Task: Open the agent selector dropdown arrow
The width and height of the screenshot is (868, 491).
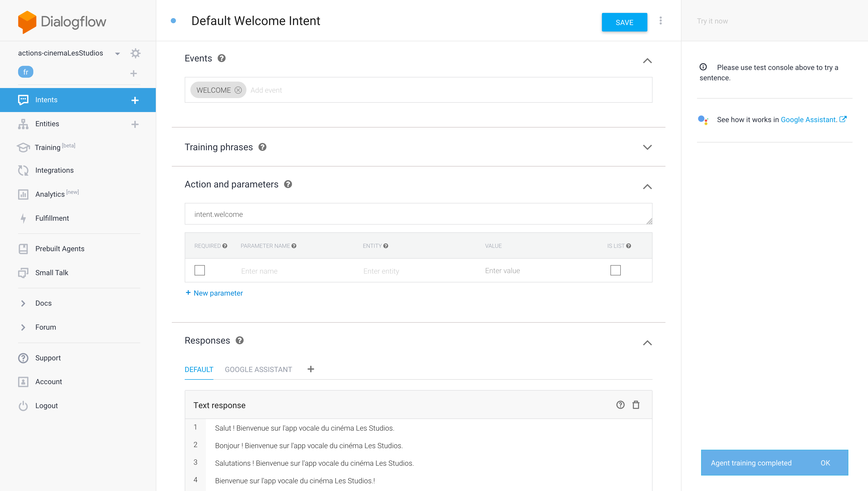Action: (x=118, y=54)
